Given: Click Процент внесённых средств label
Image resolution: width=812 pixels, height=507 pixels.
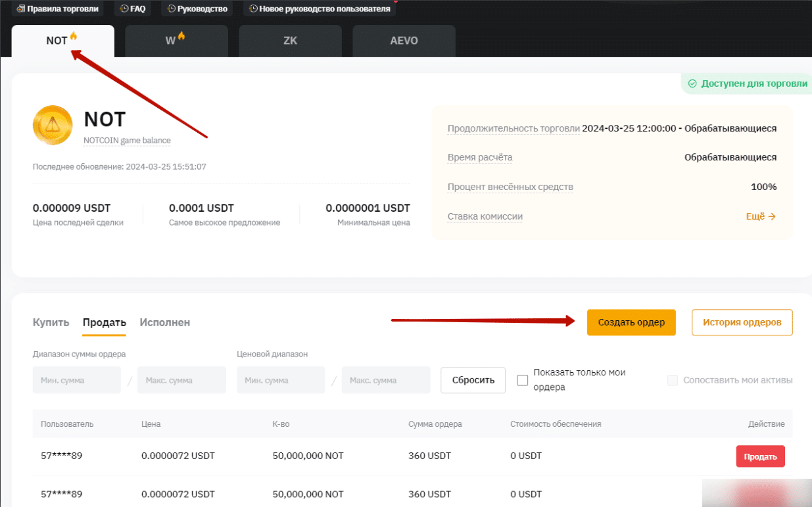Looking at the screenshot, I should pos(510,187).
